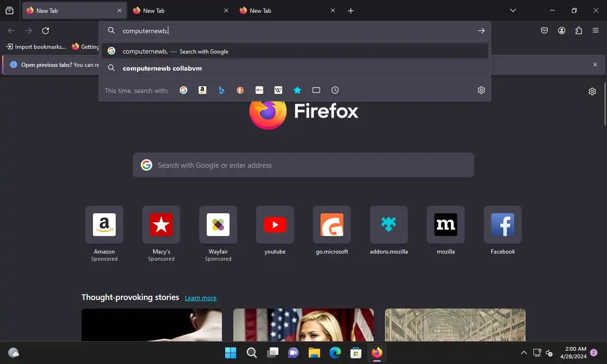Viewport: 607px width, 364px height.
Task: Search this time with Google icon
Action: pyautogui.click(x=184, y=90)
